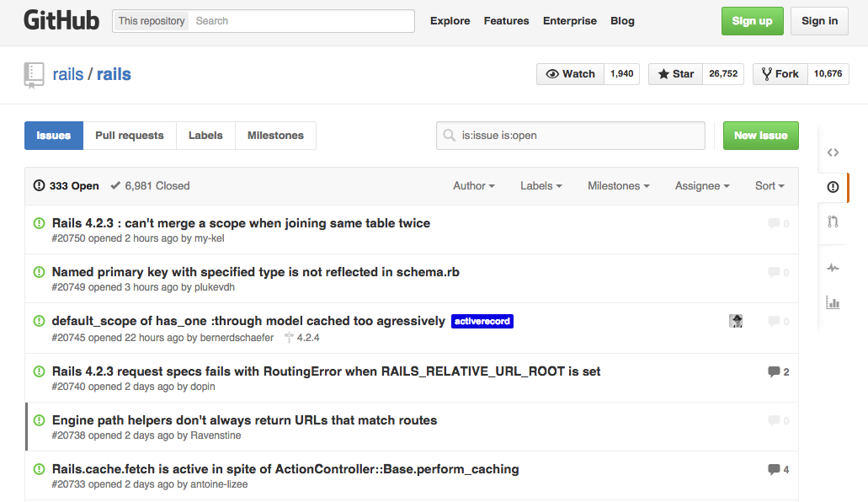This screenshot has width=868, height=502.
Task: Open the Graphs bar chart sidebar icon
Action: coord(833,302)
